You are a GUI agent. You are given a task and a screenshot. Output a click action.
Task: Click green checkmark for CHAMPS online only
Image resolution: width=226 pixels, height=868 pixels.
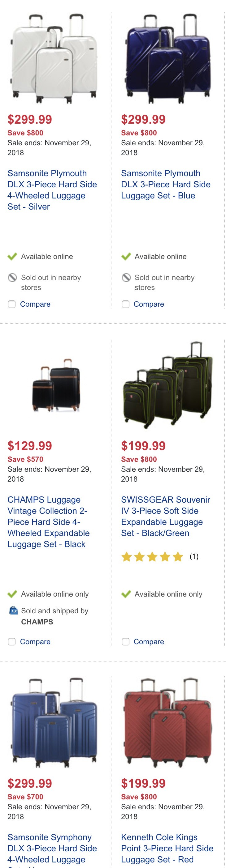pyautogui.click(x=12, y=594)
